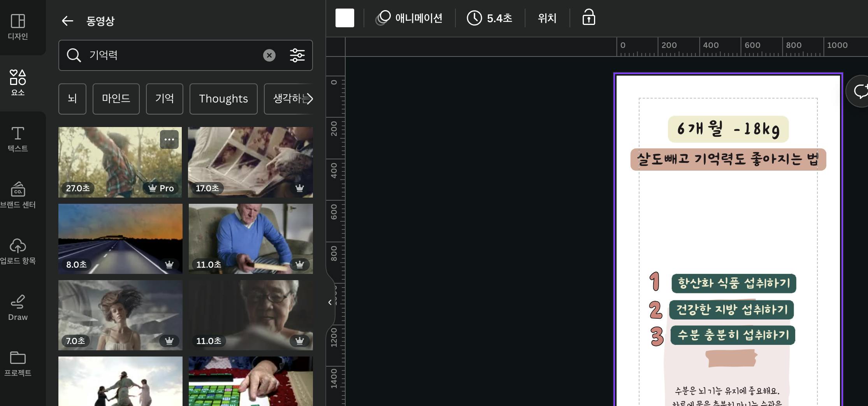This screenshot has height=406, width=868.
Task: Select the 살도빼고 기억력도 좋아지는 법 heading
Action: coord(728,159)
